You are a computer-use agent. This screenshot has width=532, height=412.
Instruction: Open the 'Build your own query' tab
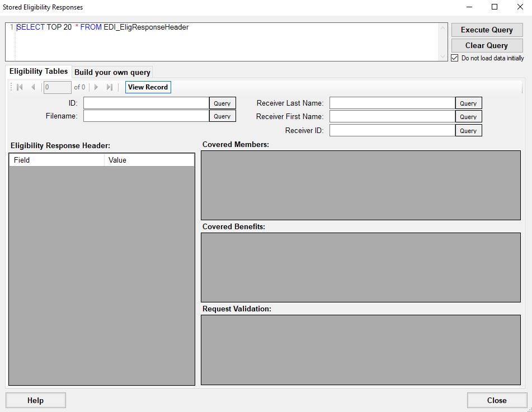pos(112,72)
